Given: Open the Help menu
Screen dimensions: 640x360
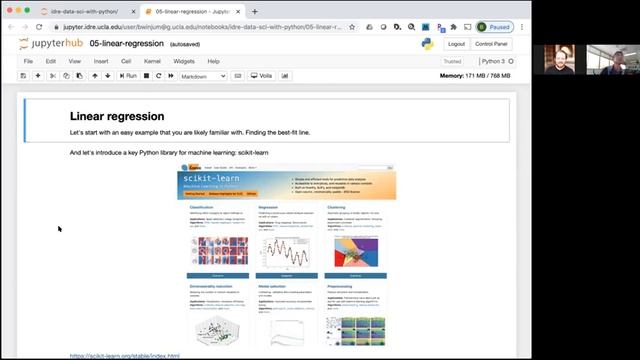Looking at the screenshot, I should 213,61.
